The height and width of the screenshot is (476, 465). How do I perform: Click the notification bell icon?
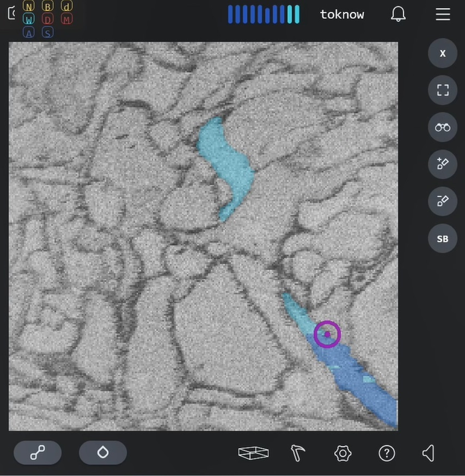[399, 15]
